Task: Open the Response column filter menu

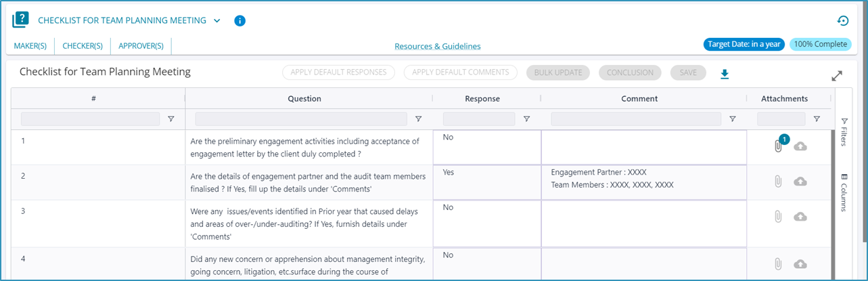Action: point(526,119)
